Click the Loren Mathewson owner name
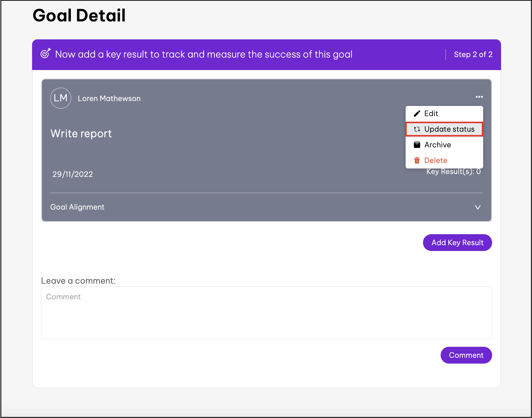 [109, 98]
